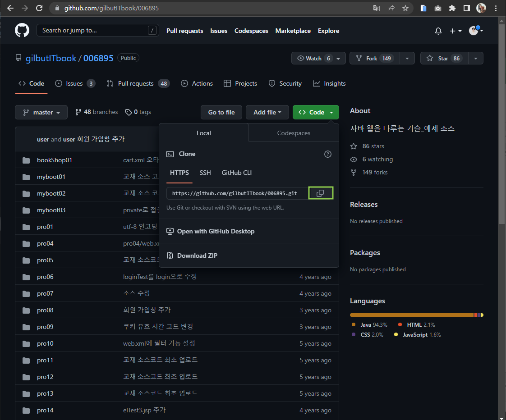
Task: Click the Chrome profile avatar
Action: pos(481,9)
